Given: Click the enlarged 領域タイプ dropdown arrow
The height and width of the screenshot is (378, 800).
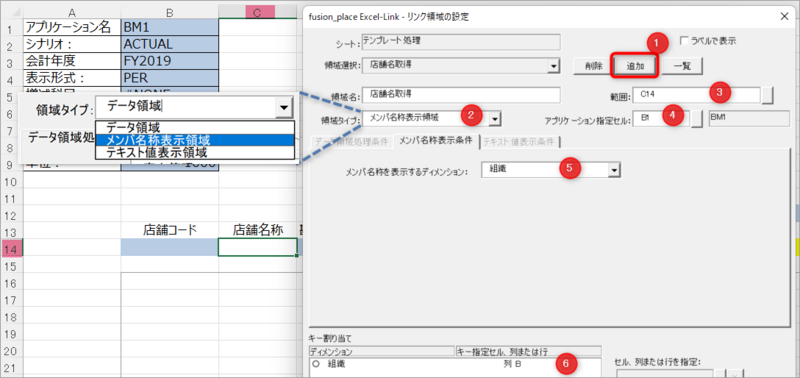Looking at the screenshot, I should coord(284,108).
